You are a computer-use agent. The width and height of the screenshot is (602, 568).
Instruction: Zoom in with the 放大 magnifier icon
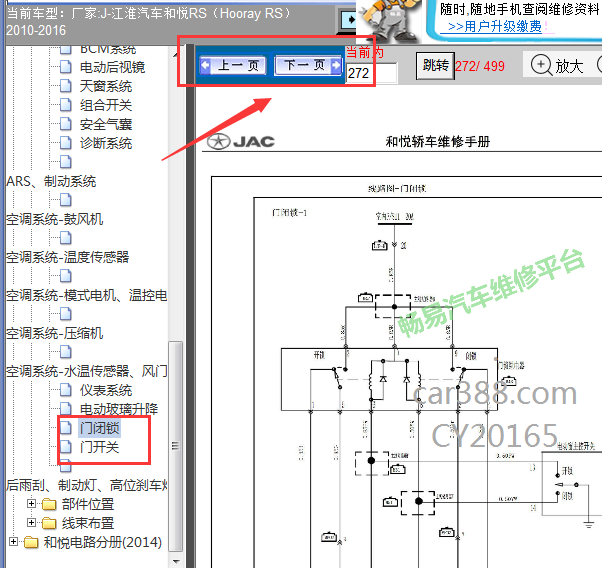(541, 65)
